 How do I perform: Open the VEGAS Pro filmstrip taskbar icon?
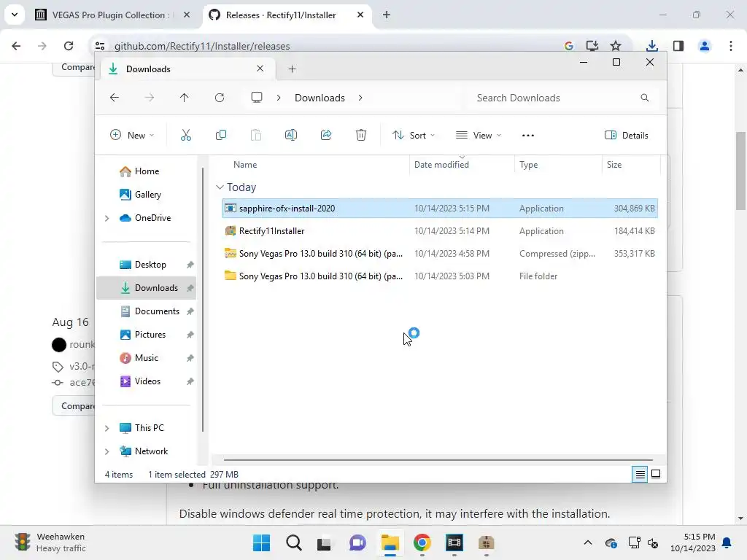point(454,542)
